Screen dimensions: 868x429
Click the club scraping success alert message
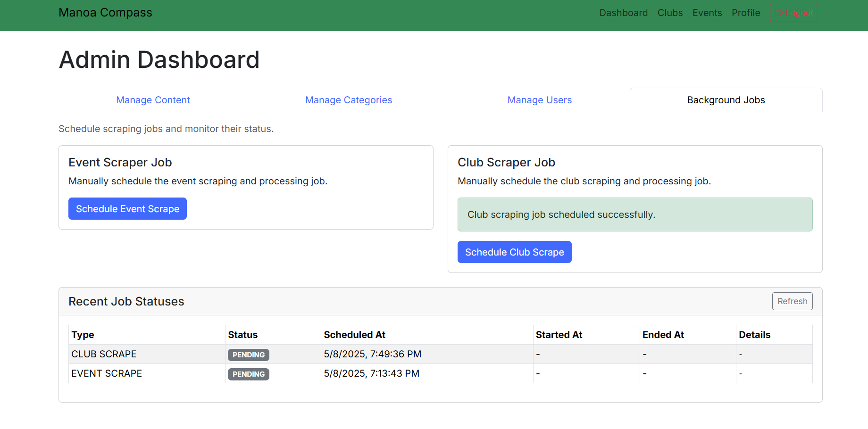click(635, 214)
